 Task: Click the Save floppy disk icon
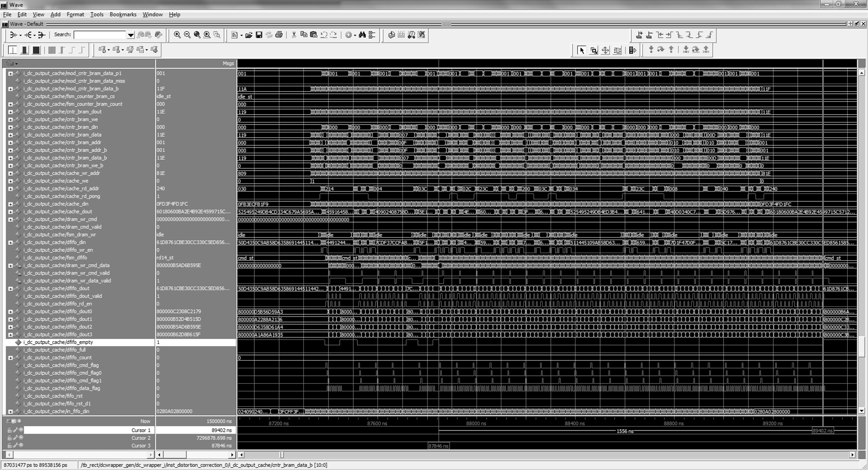(259, 35)
